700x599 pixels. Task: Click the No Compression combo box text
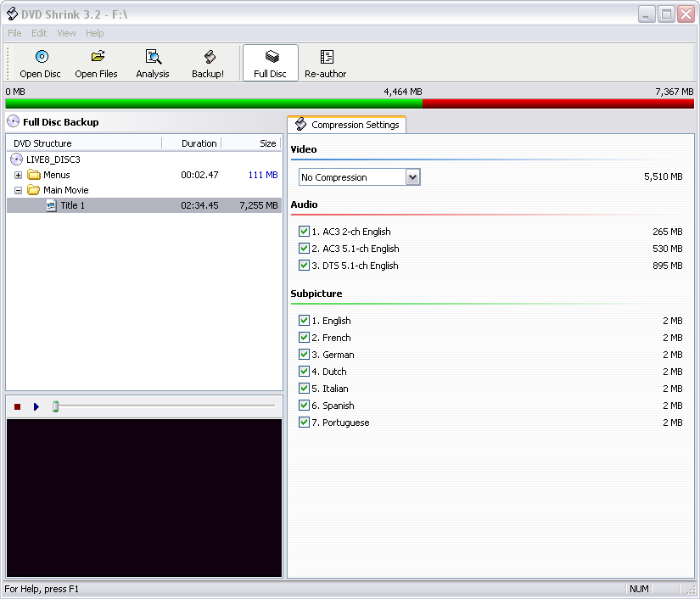coord(334,177)
